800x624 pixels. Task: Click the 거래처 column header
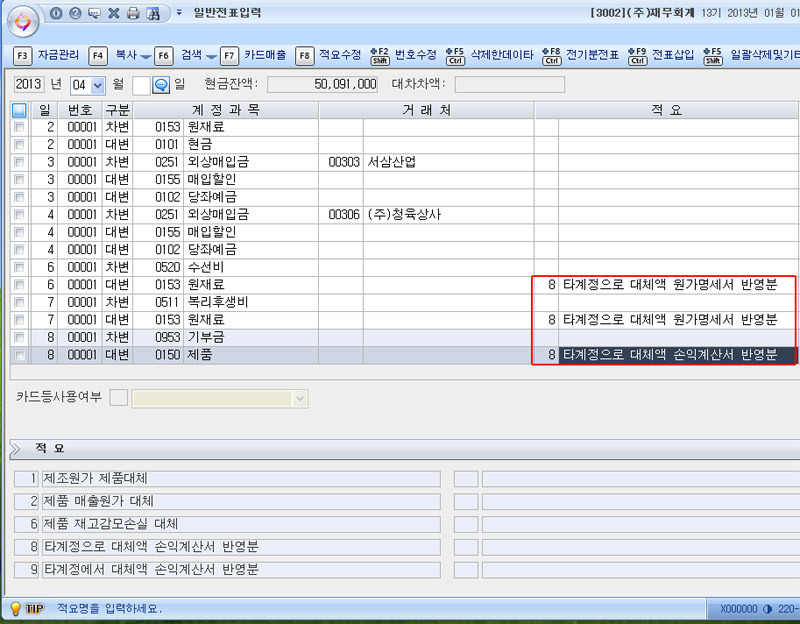coord(427,110)
